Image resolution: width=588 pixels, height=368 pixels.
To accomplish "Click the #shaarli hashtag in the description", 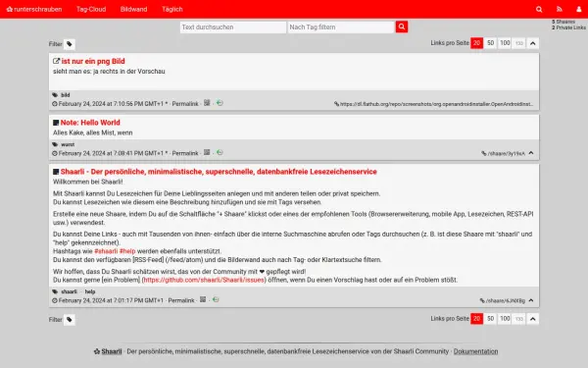I will pyautogui.click(x=106, y=251).
